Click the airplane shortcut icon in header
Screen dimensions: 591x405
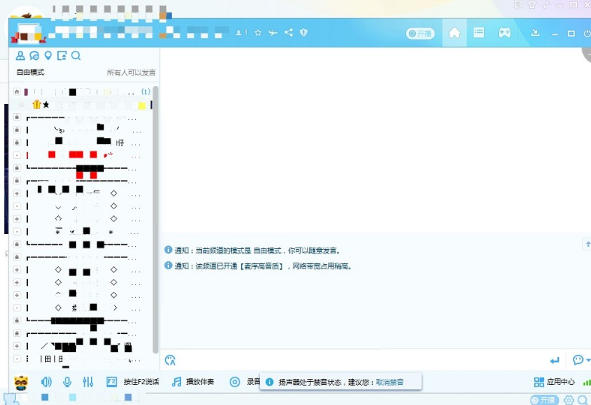tap(273, 33)
